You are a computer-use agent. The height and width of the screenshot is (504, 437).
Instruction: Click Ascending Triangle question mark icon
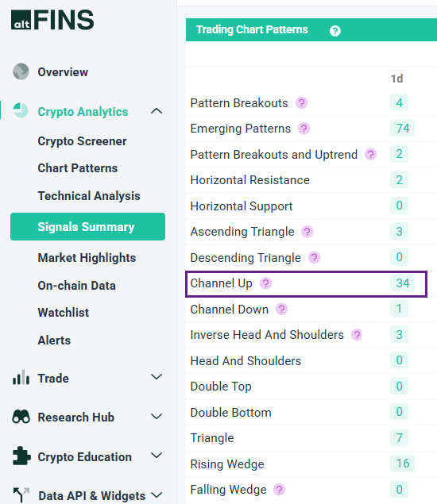click(x=307, y=232)
